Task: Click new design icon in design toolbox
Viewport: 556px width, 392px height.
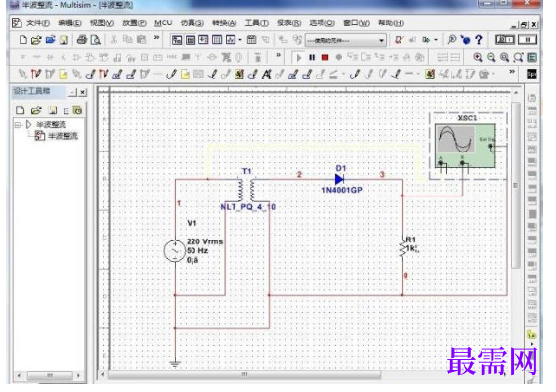Action: pos(21,110)
